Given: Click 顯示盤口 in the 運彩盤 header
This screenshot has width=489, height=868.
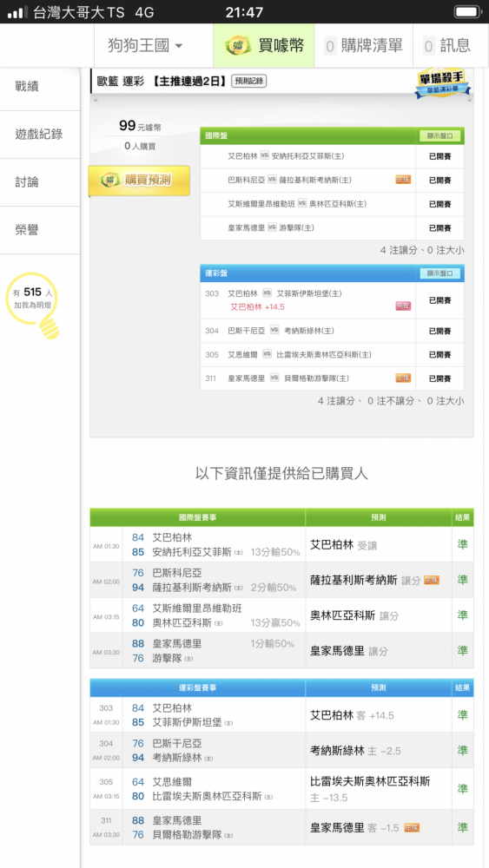Looking at the screenshot, I should (x=439, y=273).
